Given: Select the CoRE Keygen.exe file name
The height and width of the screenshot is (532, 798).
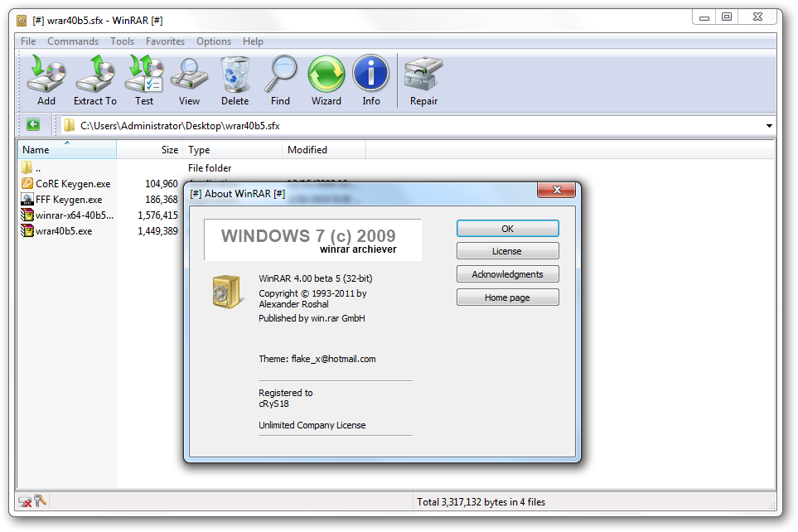Looking at the screenshot, I should click(x=73, y=184).
